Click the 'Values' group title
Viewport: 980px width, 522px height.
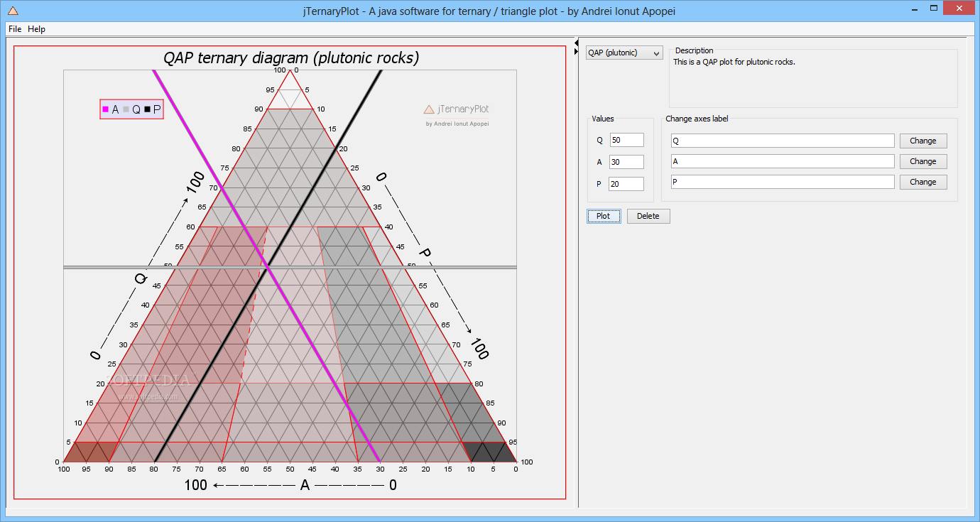(x=603, y=119)
